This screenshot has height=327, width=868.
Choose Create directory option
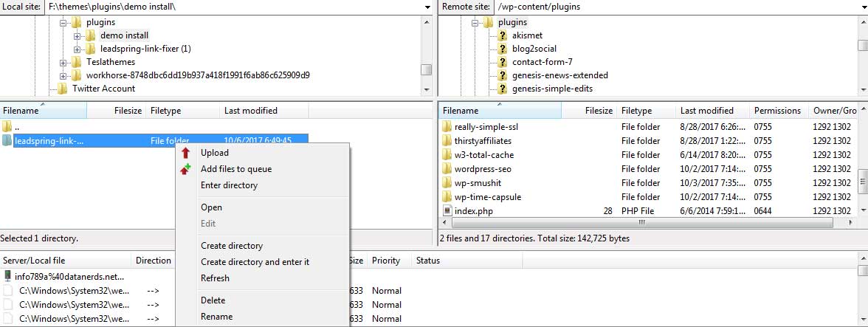232,246
